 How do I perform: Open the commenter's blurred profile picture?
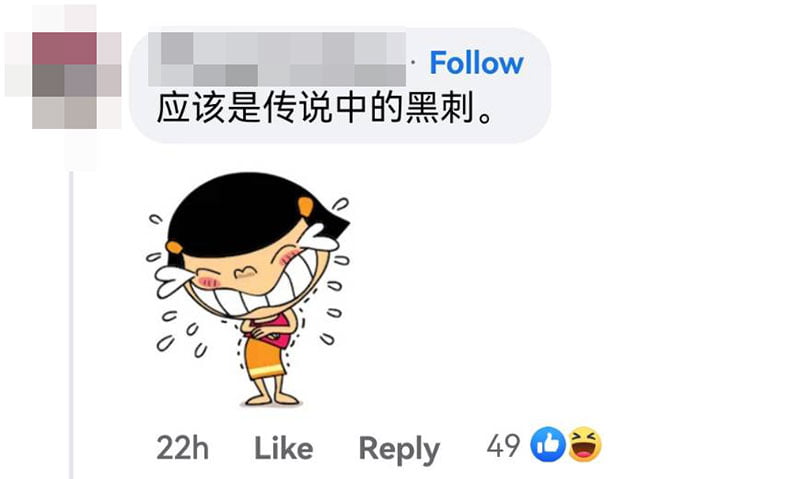coord(64,80)
